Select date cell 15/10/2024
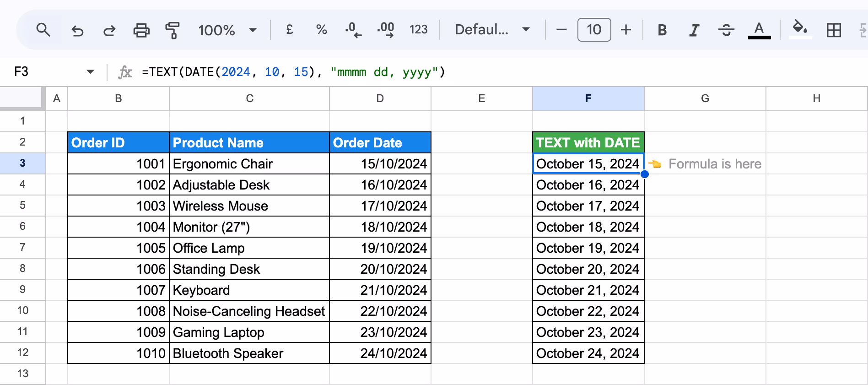 coord(380,163)
